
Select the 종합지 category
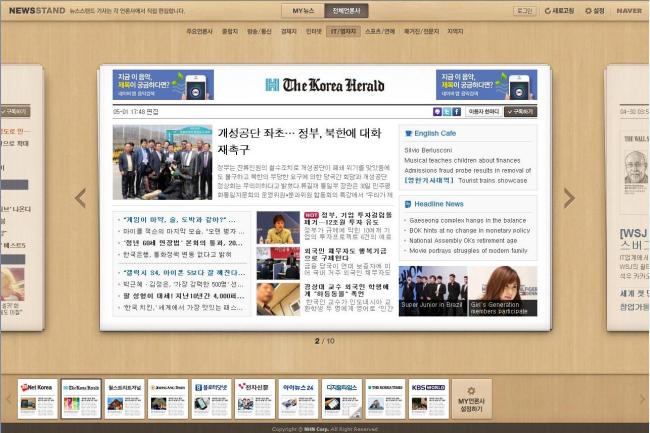pos(230,31)
